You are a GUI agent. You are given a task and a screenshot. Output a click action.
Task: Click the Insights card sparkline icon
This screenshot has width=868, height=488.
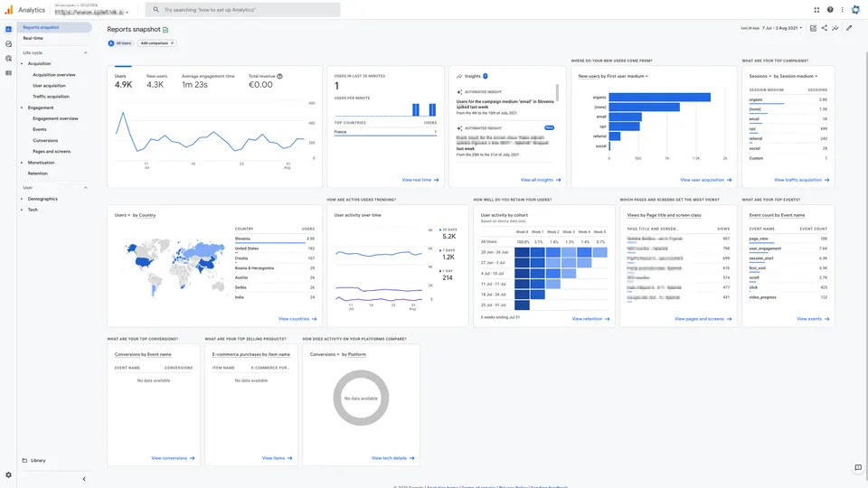coord(459,76)
